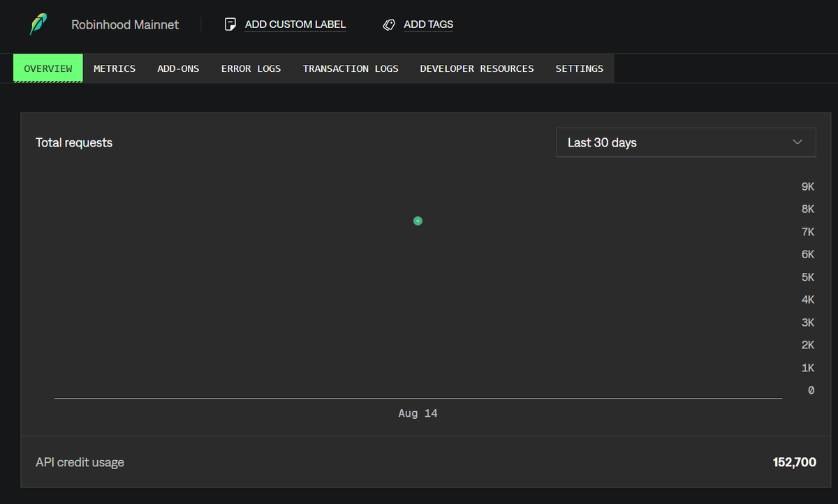Click the green data point on chart
The height and width of the screenshot is (504, 838).
418,221
